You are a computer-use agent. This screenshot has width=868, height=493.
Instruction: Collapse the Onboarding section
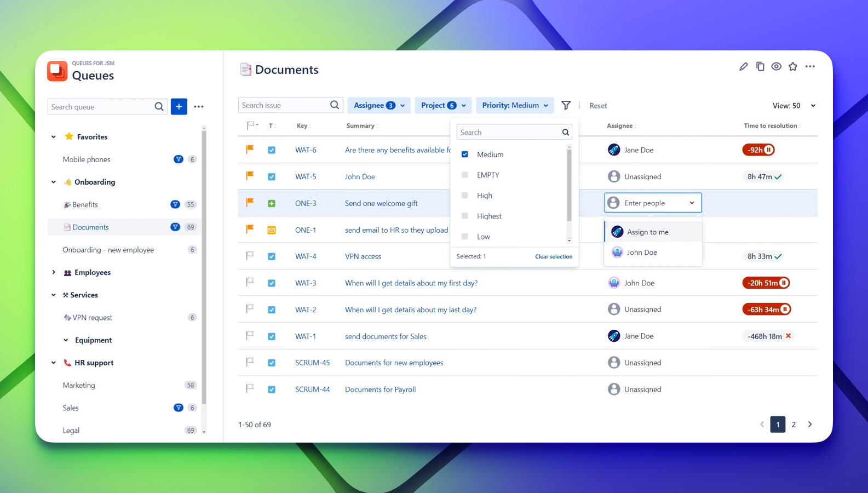click(54, 182)
